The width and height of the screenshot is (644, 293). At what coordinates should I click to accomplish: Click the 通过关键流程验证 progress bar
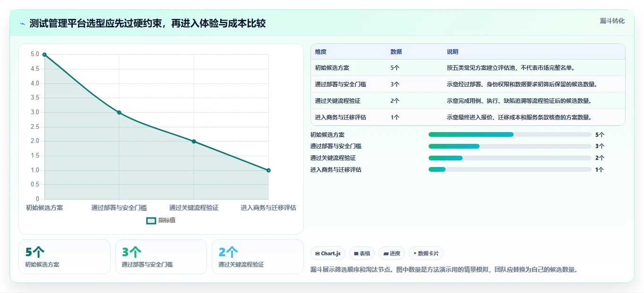click(510, 158)
